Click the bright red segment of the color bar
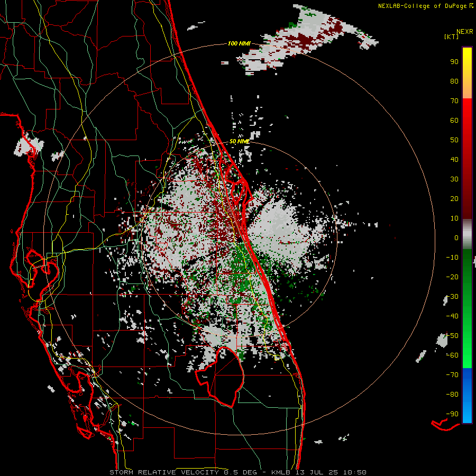The height and width of the screenshot is (476, 476). (x=467, y=122)
